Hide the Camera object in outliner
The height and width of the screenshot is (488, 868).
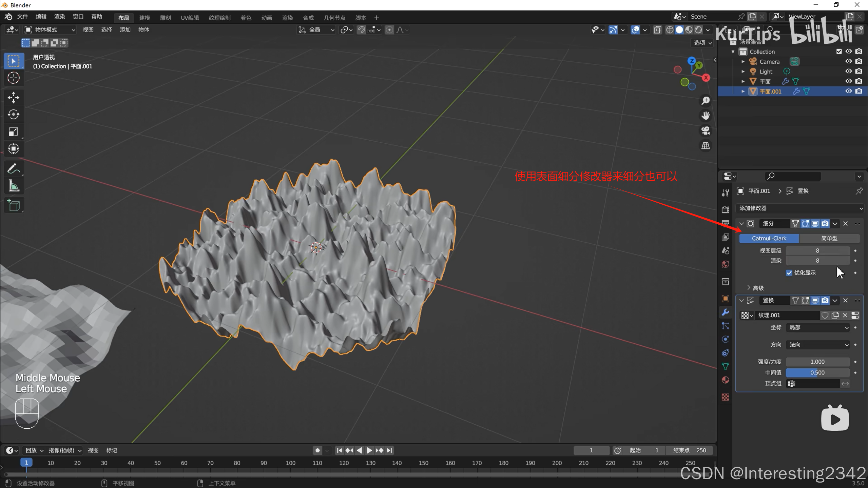[x=848, y=61]
